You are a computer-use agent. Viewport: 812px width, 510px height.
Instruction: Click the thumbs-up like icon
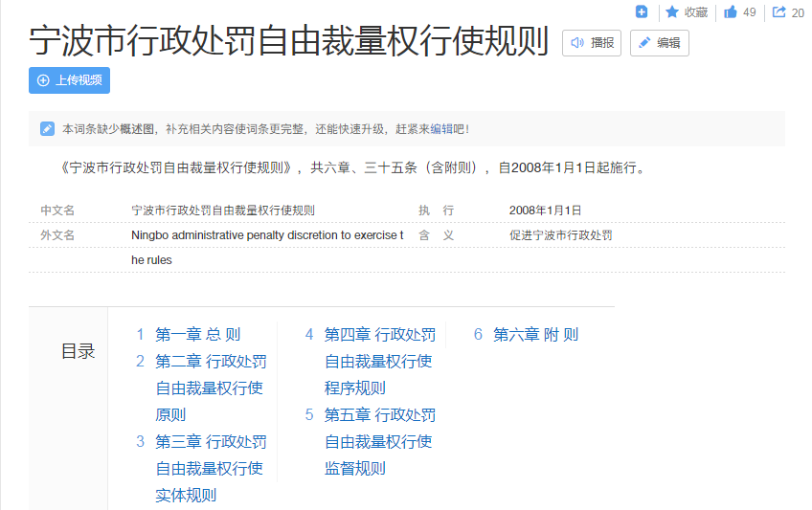click(731, 12)
